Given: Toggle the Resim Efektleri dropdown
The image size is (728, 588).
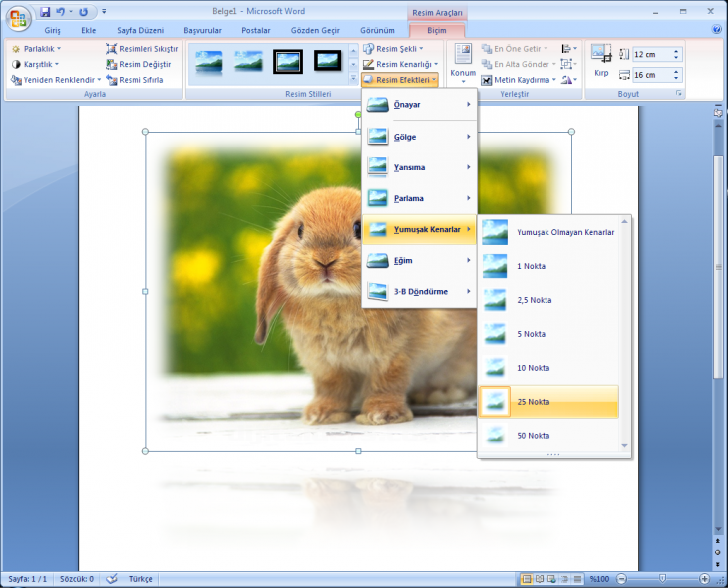Looking at the screenshot, I should [400, 80].
